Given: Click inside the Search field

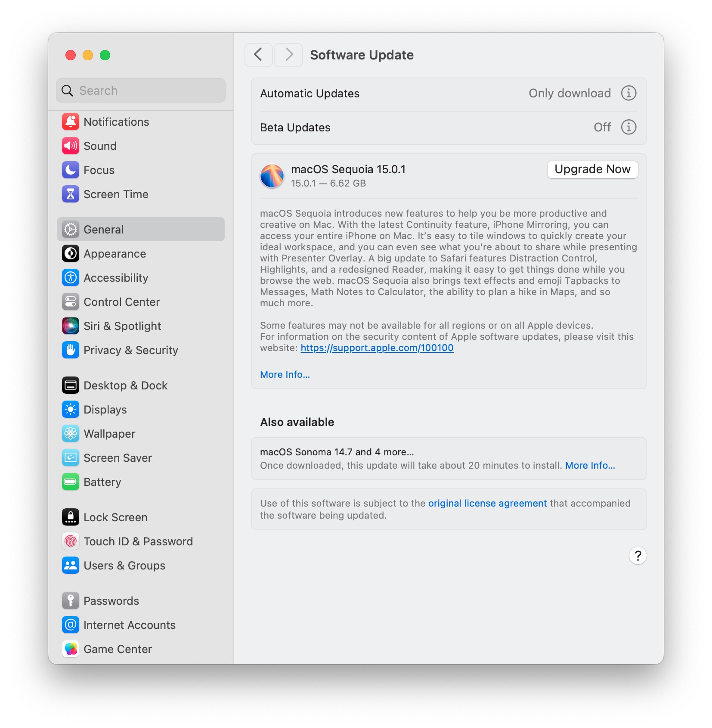Looking at the screenshot, I should (x=140, y=90).
